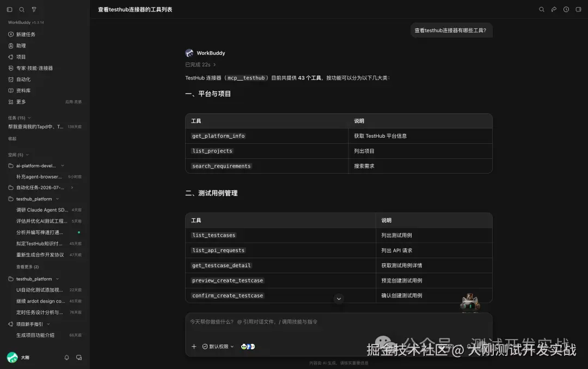Open conversation 调研 Claude Agent SD...
Screen dimensions: 588x369
[x=42, y=210]
